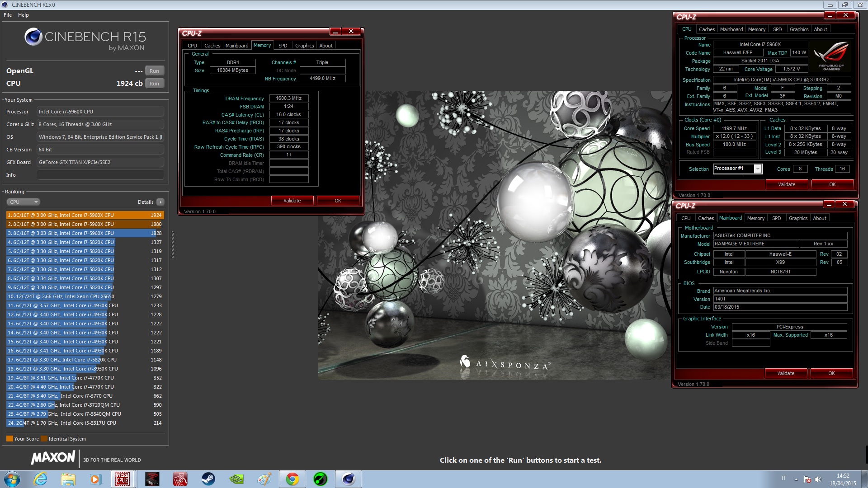Open CPU tab in bottom-right CPU-Z window
This screenshot has width=868, height=488.
coord(686,218)
